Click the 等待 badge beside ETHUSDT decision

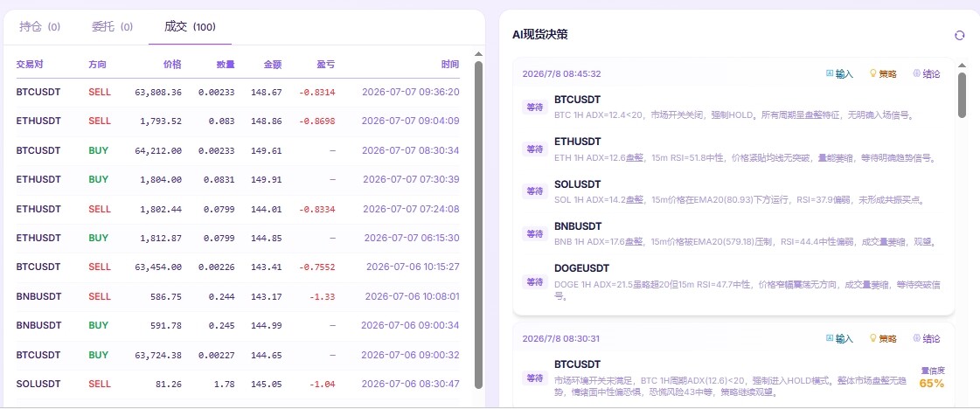click(x=534, y=149)
